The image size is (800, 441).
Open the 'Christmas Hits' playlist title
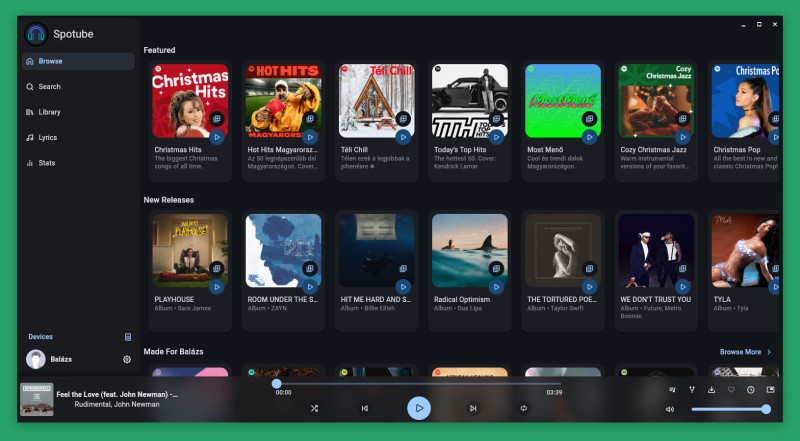pos(178,150)
